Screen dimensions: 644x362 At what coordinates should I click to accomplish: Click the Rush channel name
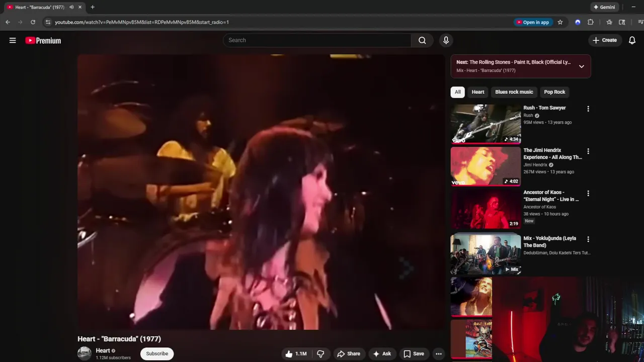click(528, 116)
